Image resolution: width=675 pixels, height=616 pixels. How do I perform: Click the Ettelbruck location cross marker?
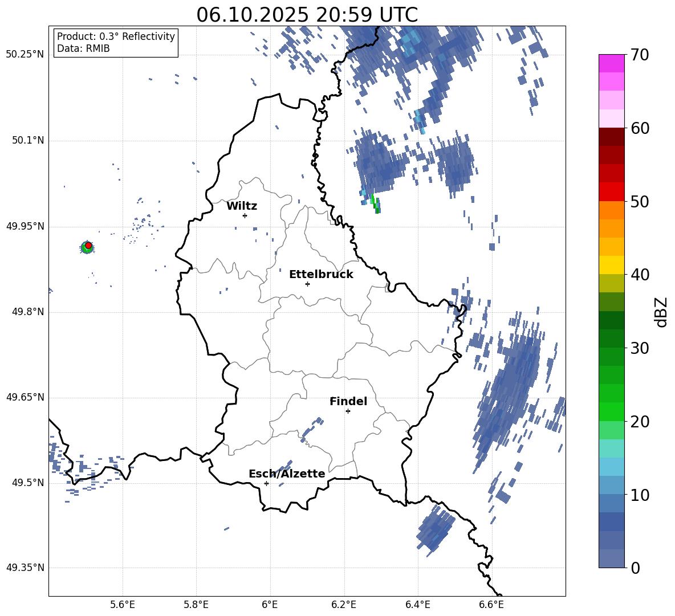pos(307,284)
